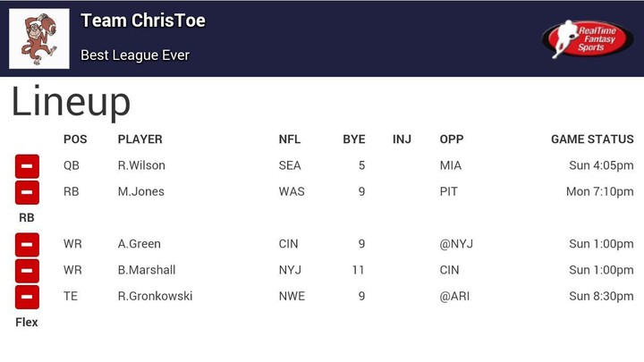
Task: Sort by the PLAYER column header
Action: 140,139
